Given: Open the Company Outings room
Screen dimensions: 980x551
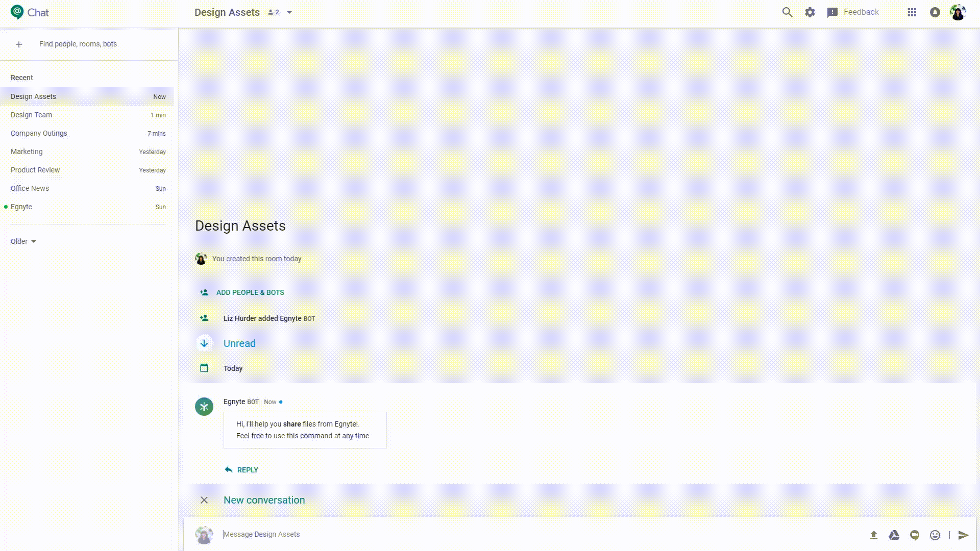Looking at the screenshot, I should click(39, 133).
